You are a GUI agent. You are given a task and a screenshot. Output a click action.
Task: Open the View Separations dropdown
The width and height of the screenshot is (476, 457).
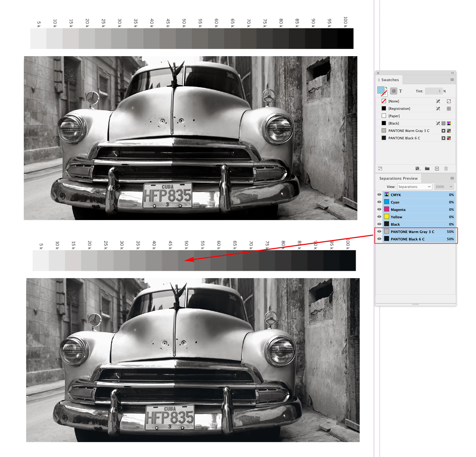pos(414,187)
